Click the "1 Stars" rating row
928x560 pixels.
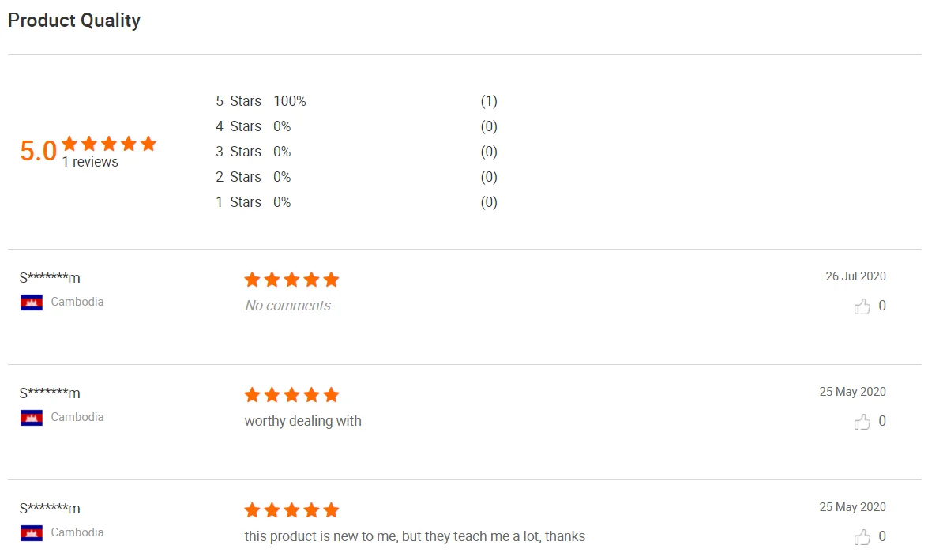(238, 202)
